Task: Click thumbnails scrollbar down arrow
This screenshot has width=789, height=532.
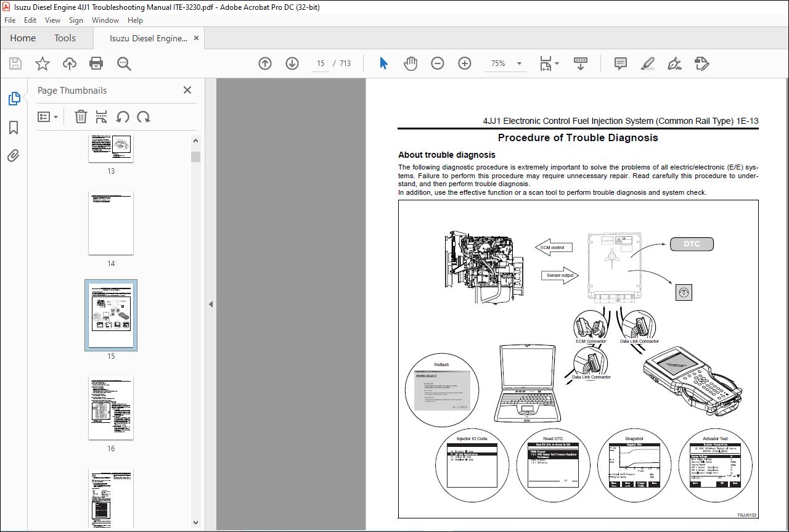Action: pyautogui.click(x=195, y=522)
